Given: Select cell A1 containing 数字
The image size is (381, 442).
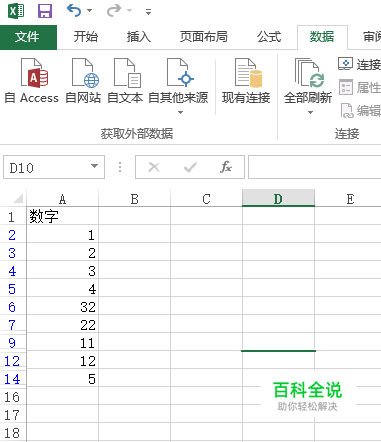Looking at the screenshot, I should pyautogui.click(x=62, y=216).
